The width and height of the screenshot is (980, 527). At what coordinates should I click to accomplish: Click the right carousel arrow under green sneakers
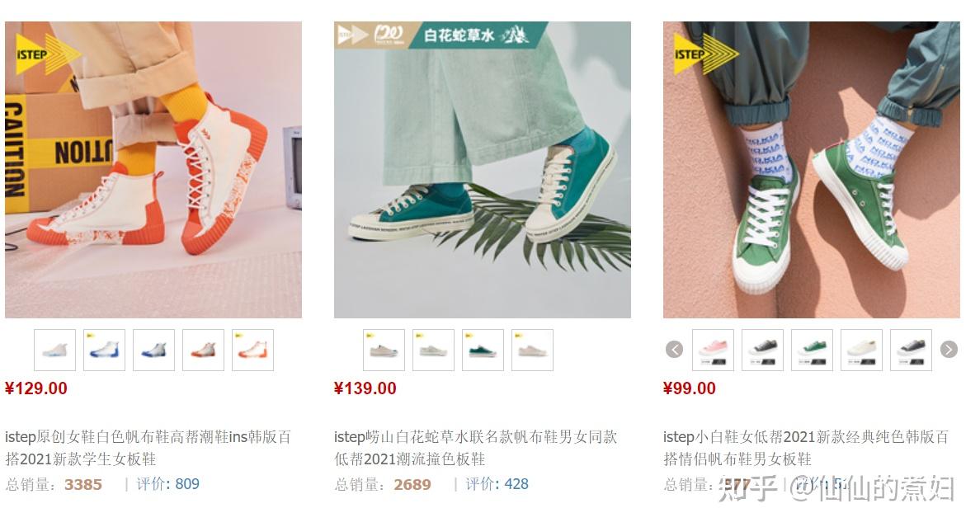pyautogui.click(x=949, y=350)
